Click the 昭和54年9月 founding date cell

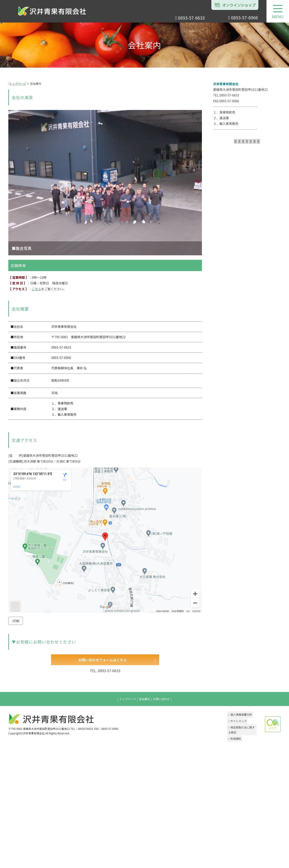coord(126,380)
